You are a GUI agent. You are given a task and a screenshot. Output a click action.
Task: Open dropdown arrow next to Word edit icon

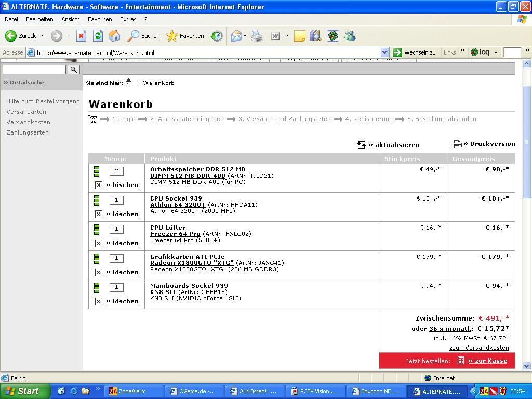(x=287, y=36)
